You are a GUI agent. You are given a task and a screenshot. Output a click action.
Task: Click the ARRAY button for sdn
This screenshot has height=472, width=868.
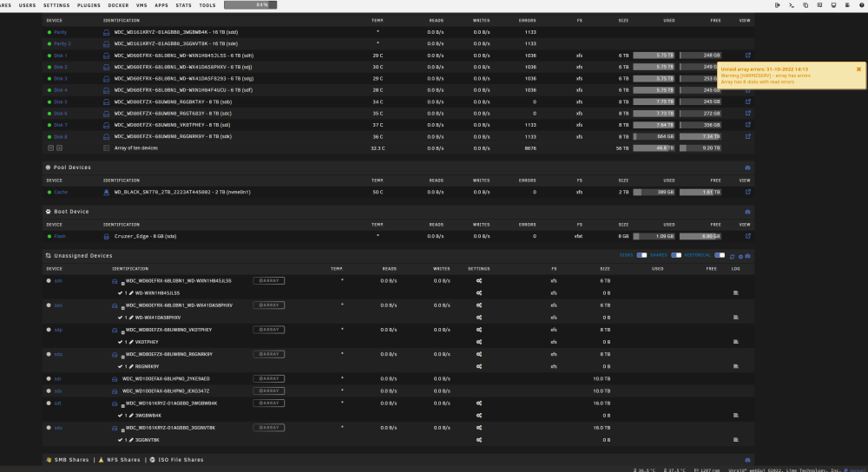269,280
